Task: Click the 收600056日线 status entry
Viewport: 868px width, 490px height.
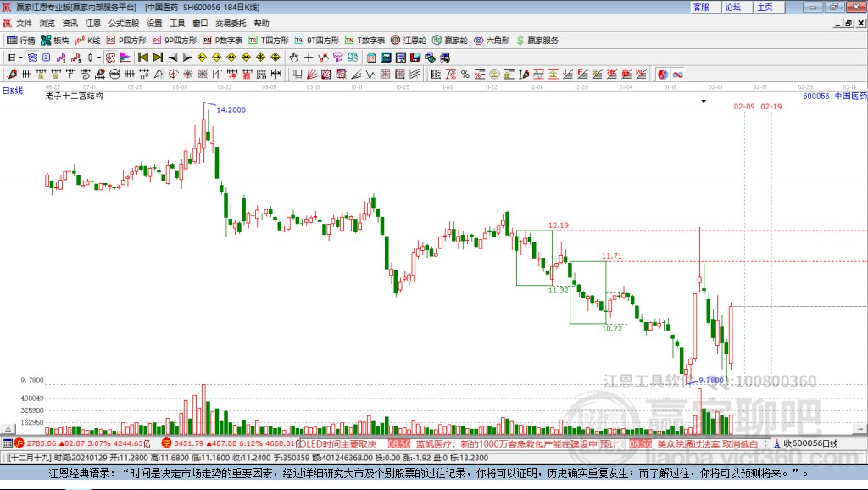Action: pos(806,443)
